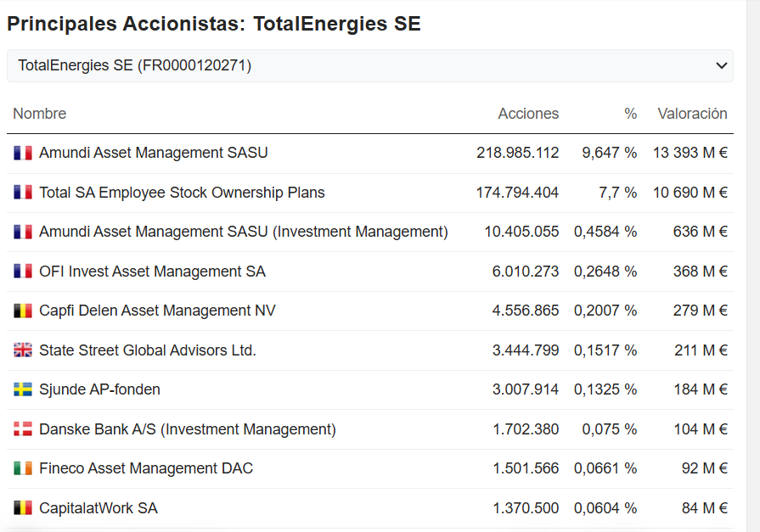The height and width of the screenshot is (532, 760).
Task: Click the 174.794.404 shares value
Action: tap(517, 193)
